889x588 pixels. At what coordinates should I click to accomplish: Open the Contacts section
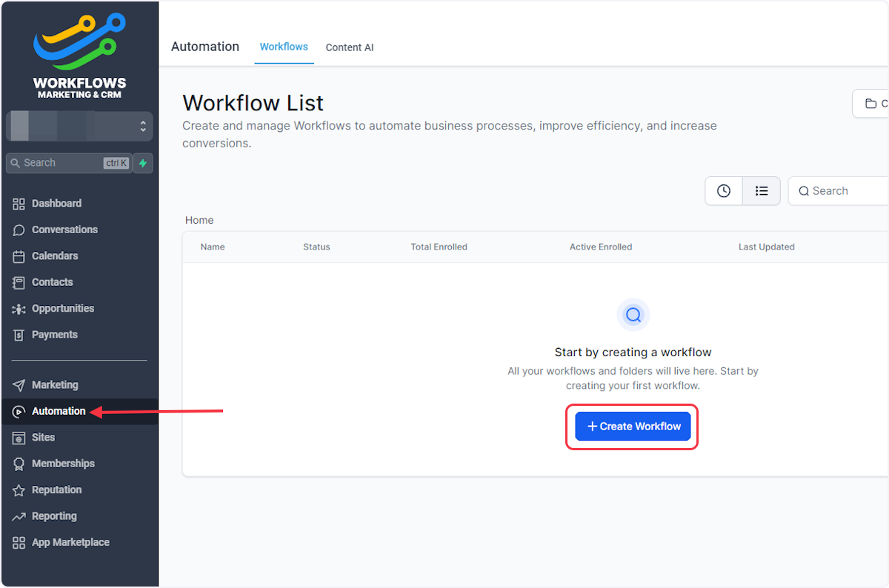[53, 282]
